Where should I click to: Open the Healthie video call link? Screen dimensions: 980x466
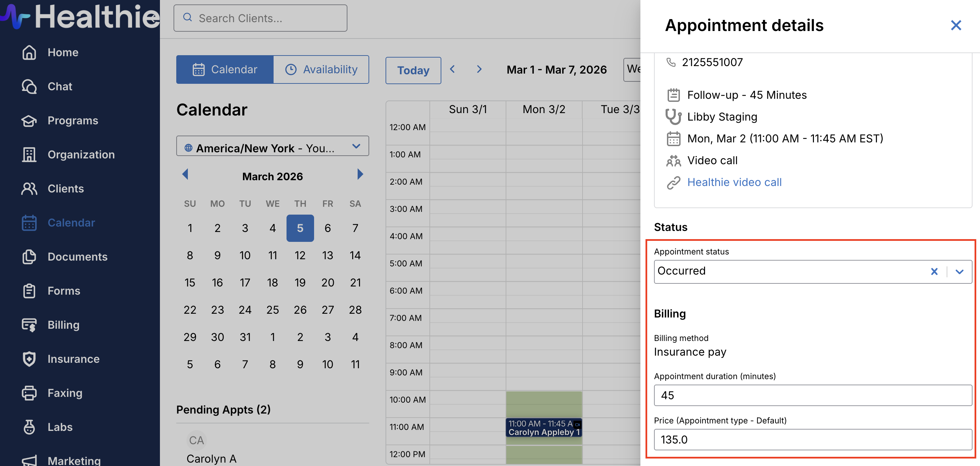[734, 182]
